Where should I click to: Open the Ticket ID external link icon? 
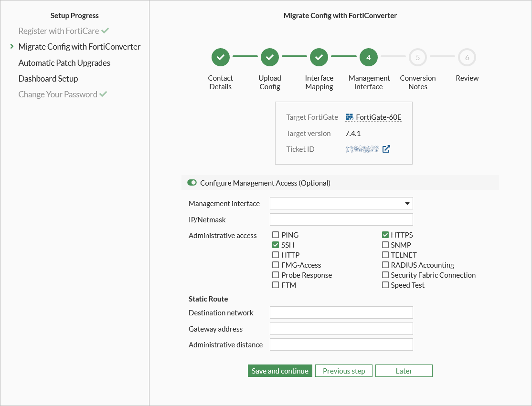pyautogui.click(x=386, y=149)
